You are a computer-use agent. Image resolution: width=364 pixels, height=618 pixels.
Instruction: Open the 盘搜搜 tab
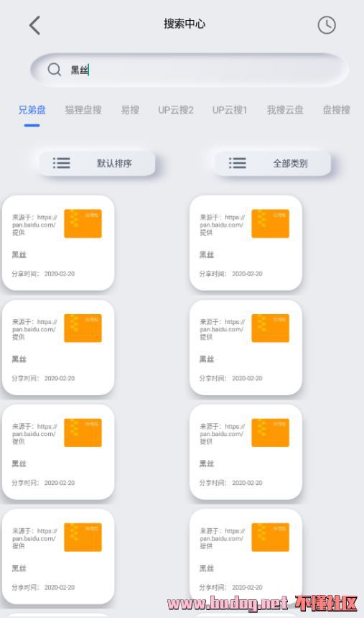pyautogui.click(x=337, y=110)
